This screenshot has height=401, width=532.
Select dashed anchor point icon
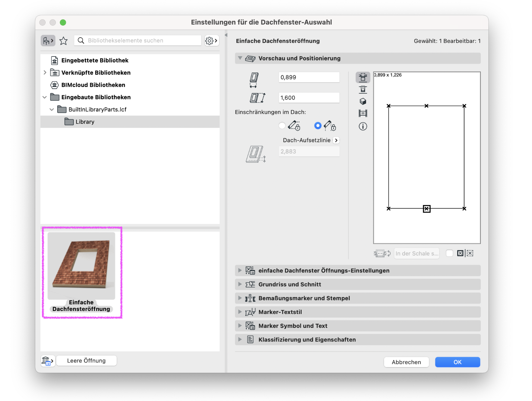click(x=470, y=253)
